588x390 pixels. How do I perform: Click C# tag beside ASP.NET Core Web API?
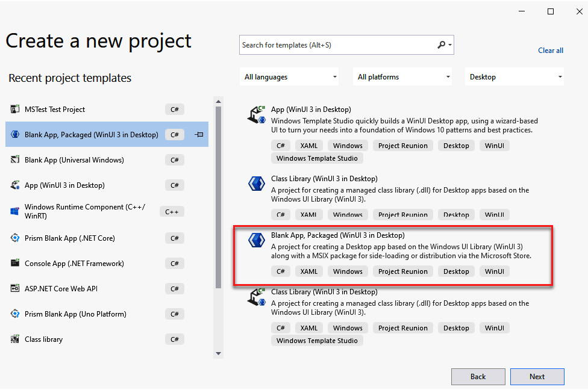tap(174, 289)
